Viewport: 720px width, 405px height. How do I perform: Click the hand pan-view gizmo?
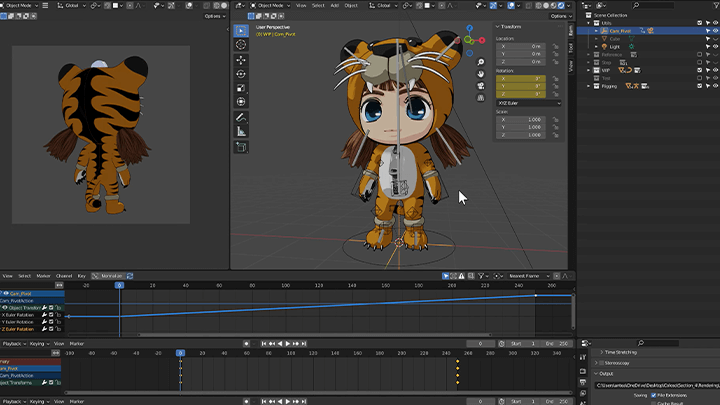480,74
